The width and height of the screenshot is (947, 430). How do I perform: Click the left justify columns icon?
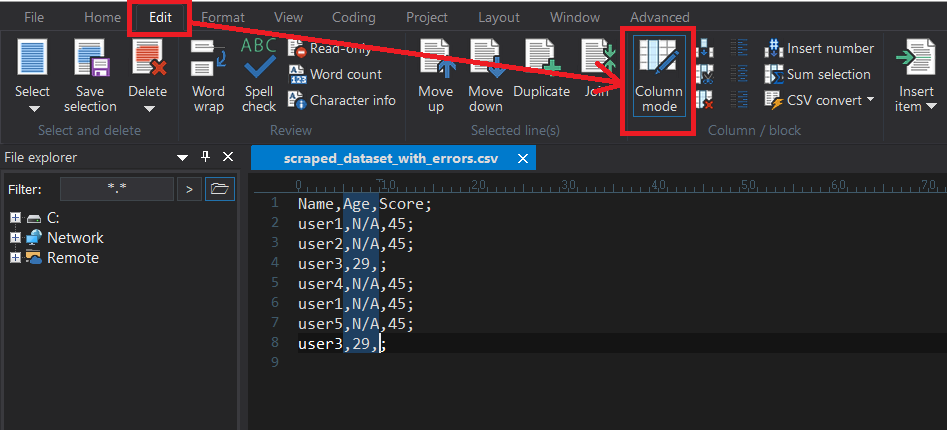pyautogui.click(x=739, y=48)
